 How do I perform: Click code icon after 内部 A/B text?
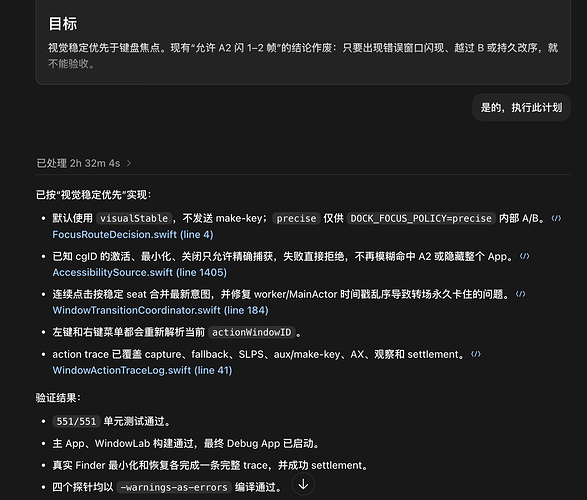point(556,218)
